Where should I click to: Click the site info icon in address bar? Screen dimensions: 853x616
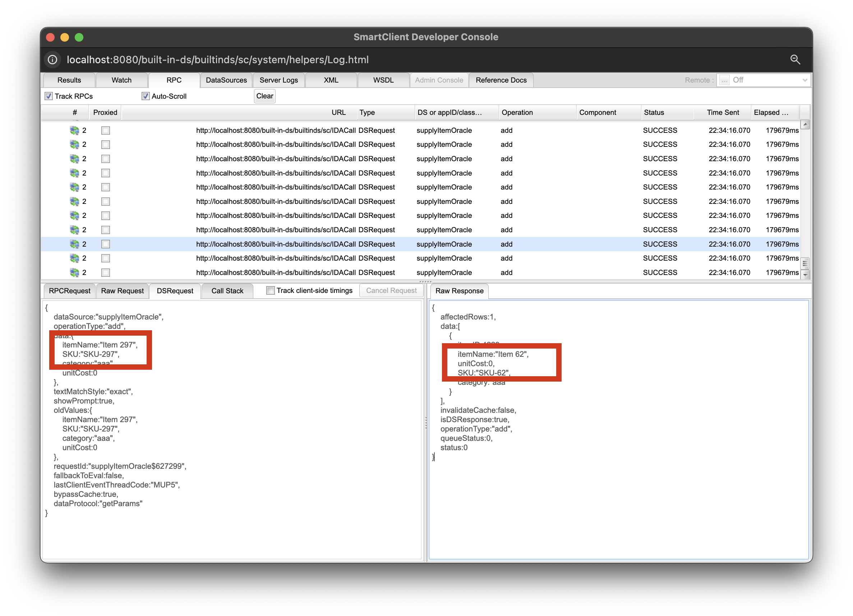(53, 59)
